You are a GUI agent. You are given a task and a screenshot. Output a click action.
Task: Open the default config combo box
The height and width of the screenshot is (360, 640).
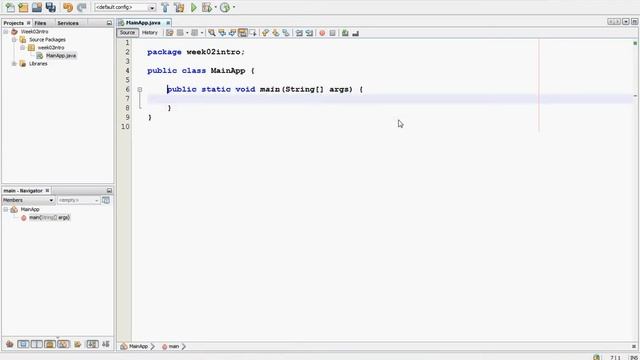[x=125, y=7]
